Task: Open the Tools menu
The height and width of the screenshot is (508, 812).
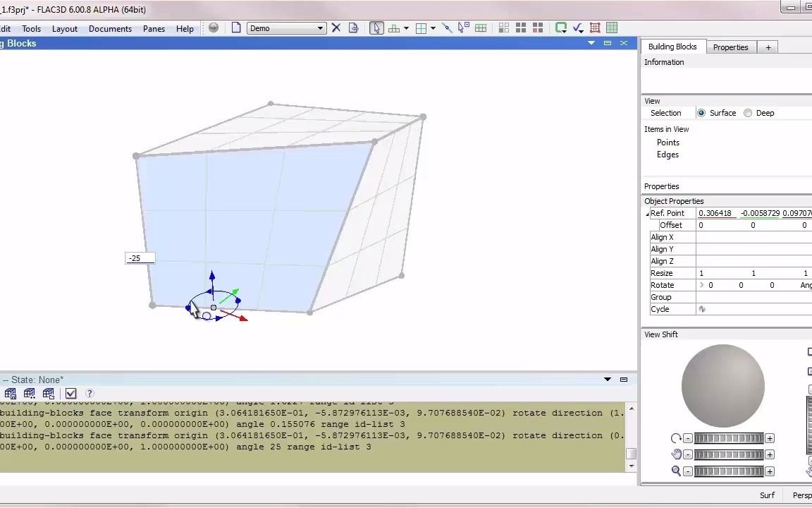Action: 30,28
